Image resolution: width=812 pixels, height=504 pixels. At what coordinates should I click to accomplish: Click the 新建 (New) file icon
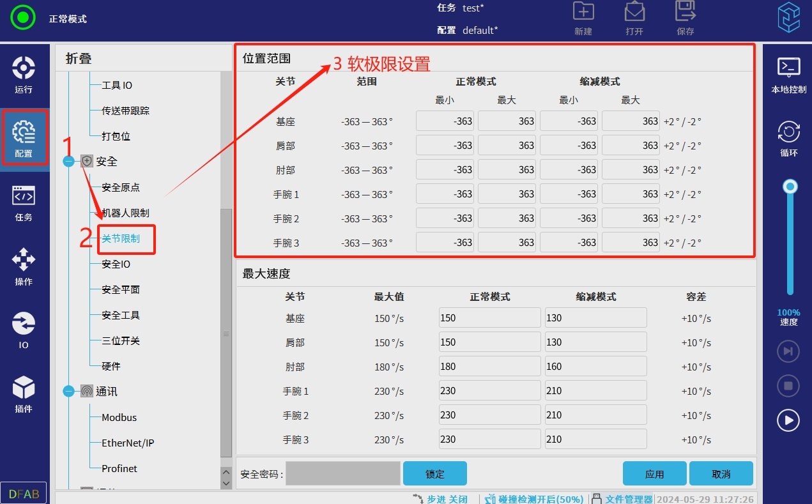583,18
